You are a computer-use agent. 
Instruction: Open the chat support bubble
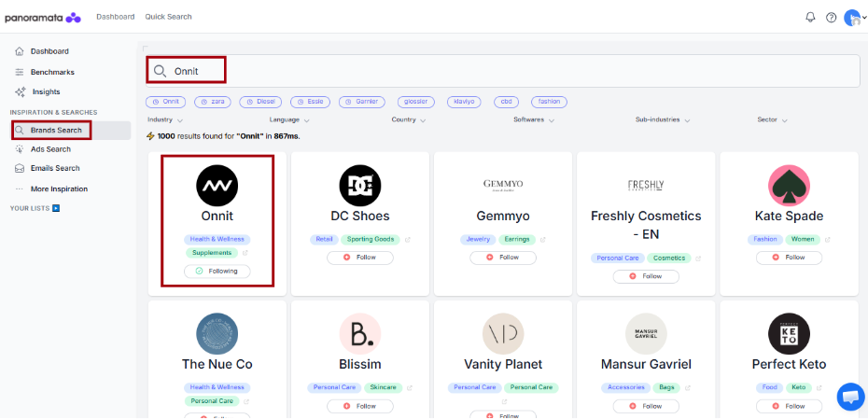click(x=850, y=397)
